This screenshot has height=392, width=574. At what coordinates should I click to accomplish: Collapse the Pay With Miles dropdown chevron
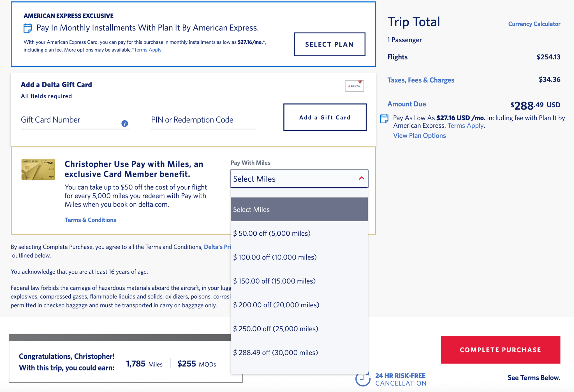pyautogui.click(x=361, y=178)
